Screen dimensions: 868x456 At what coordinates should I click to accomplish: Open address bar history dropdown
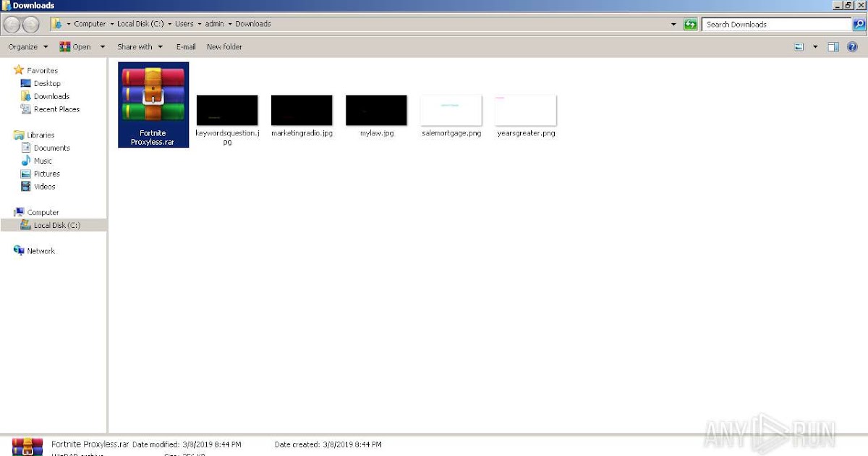(675, 24)
